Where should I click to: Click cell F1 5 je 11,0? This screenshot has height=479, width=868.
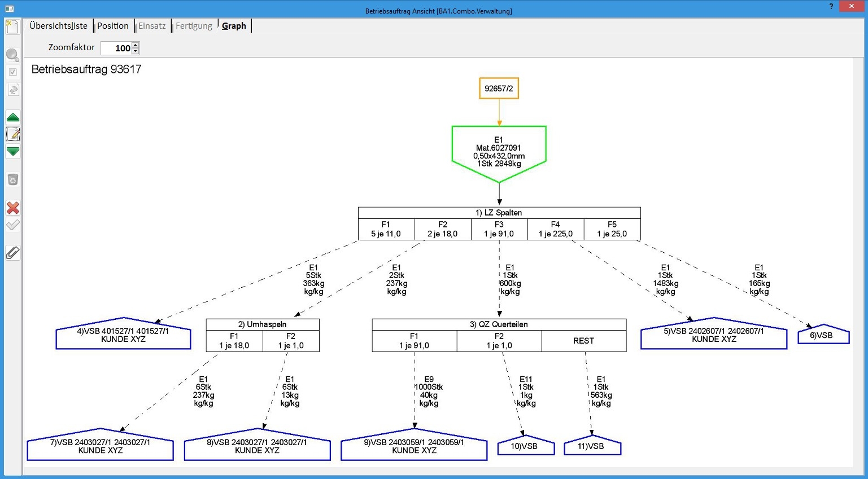coord(386,229)
